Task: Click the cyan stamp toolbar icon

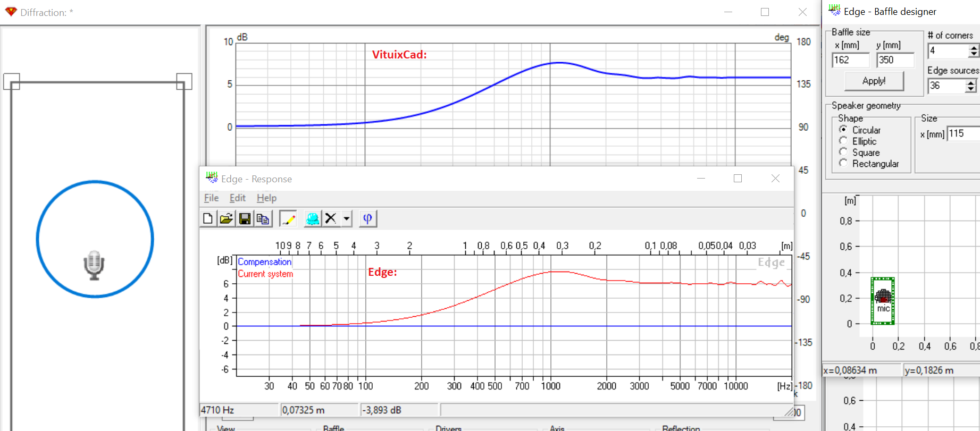Action: pos(313,218)
